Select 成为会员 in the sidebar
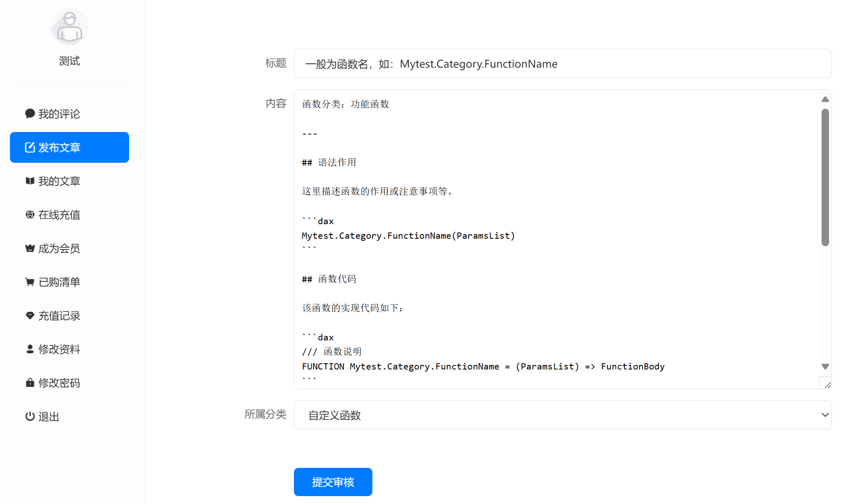 click(x=59, y=248)
